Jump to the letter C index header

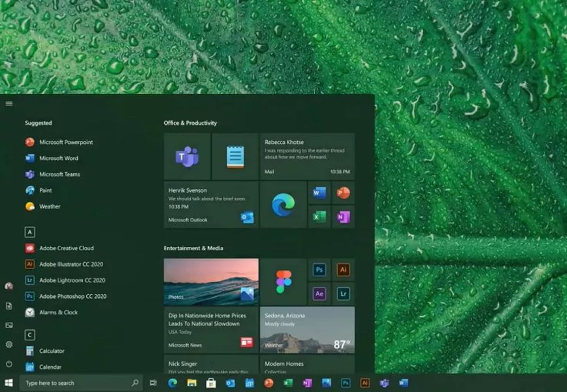(29, 335)
